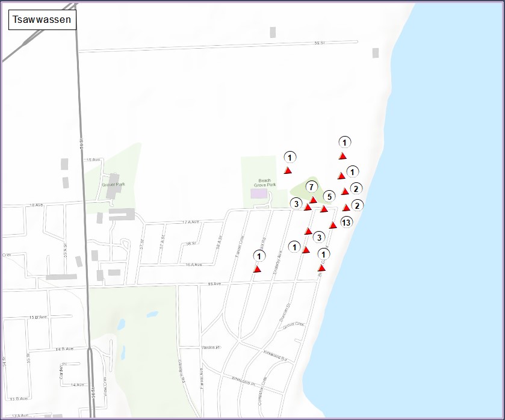Image resolution: width=505 pixels, height=420 pixels.
Task: Click the Tsawwassen title label box
Action: point(42,19)
